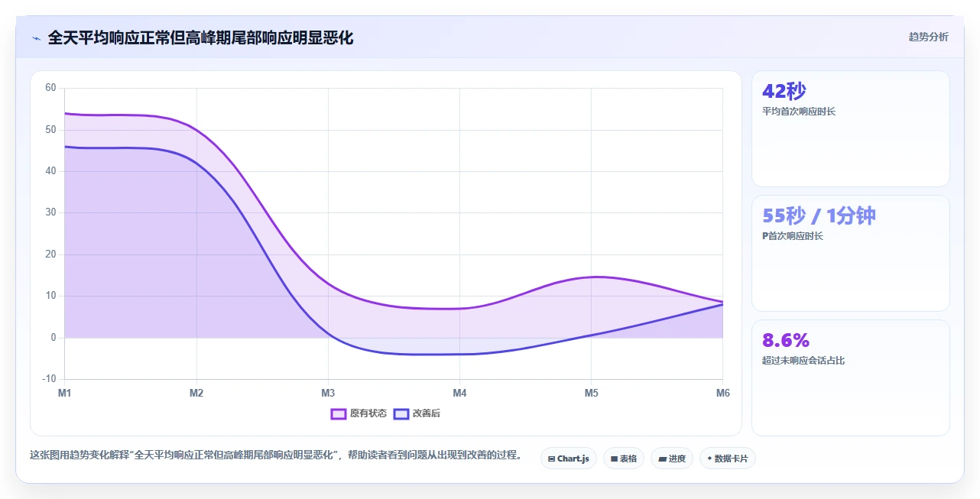Click the blue 改善后 legend color box
The width and height of the screenshot is (980, 499).
coord(401,413)
